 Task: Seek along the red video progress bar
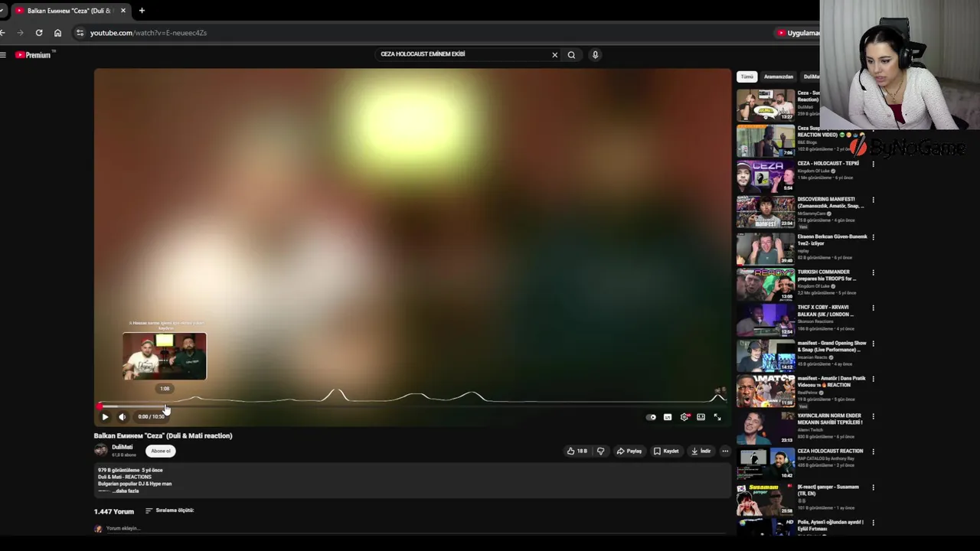pos(413,406)
